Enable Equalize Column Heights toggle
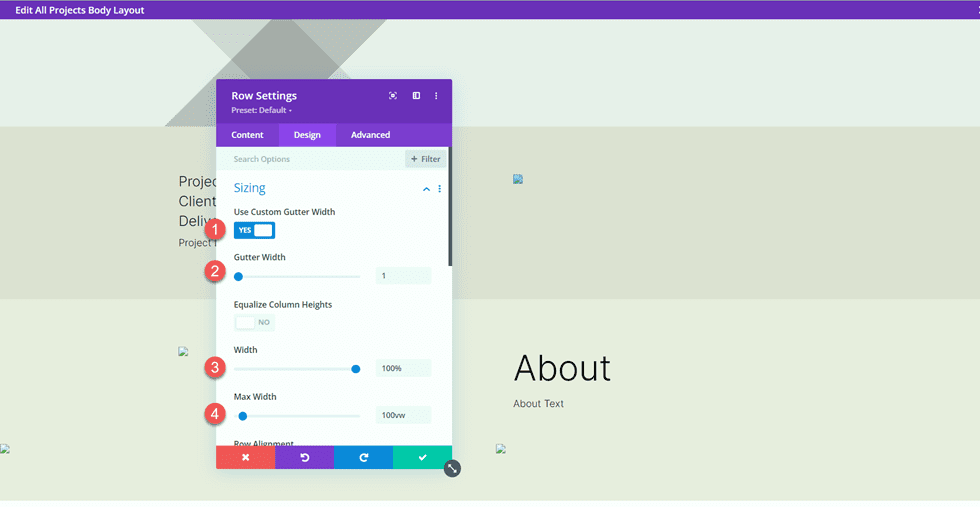 coord(254,322)
